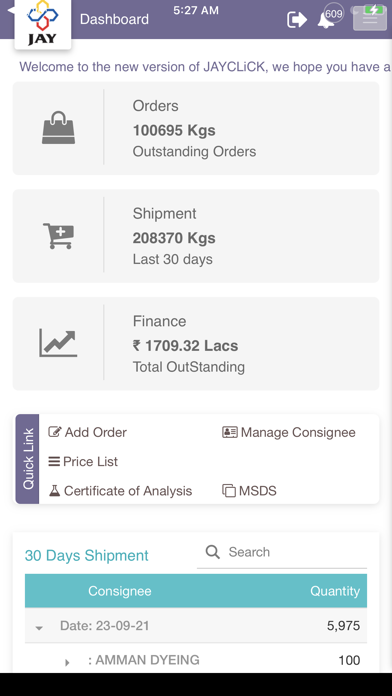The image size is (392, 696).
Task: Open the hamburger menu in header
Action: click(370, 19)
